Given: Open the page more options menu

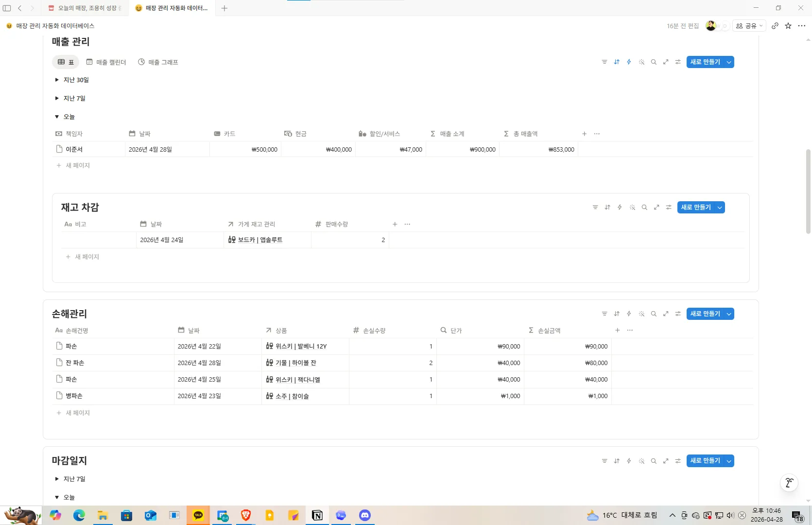Looking at the screenshot, I should [x=802, y=26].
